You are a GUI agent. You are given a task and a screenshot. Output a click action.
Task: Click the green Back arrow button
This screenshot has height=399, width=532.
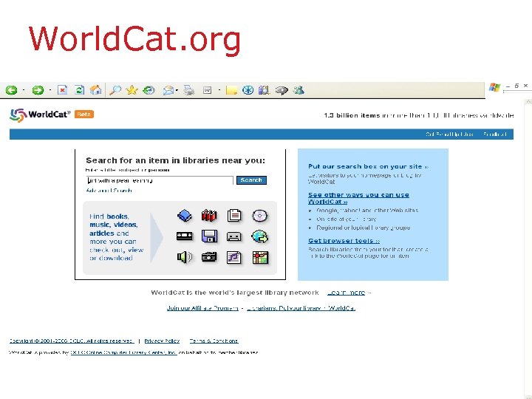pyautogui.click(x=12, y=90)
